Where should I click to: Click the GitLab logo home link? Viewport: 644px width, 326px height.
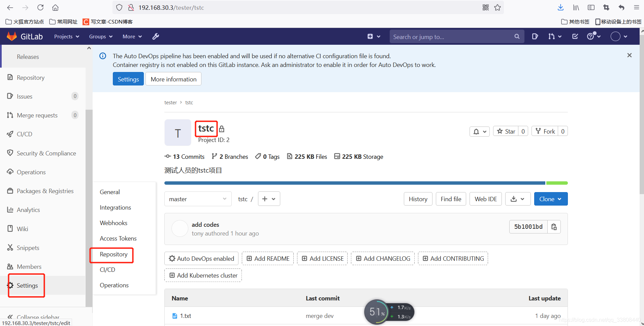pyautogui.click(x=25, y=36)
